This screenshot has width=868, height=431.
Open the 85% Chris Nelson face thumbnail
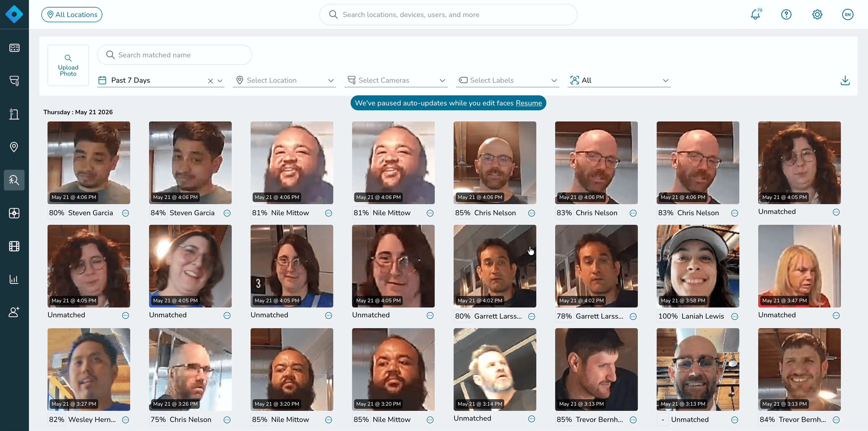[x=495, y=162]
